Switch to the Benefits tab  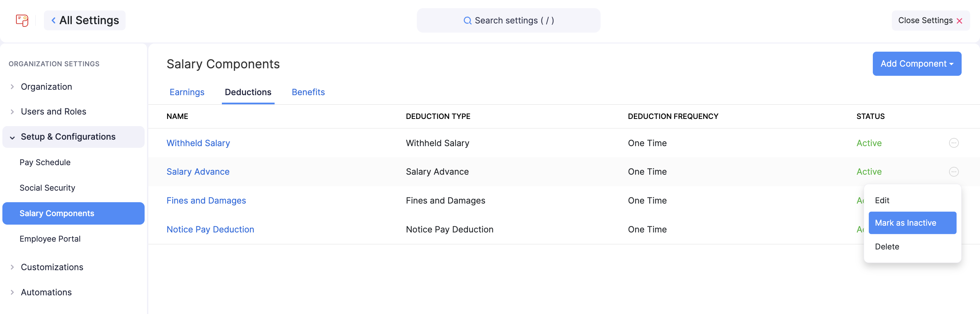pos(308,92)
